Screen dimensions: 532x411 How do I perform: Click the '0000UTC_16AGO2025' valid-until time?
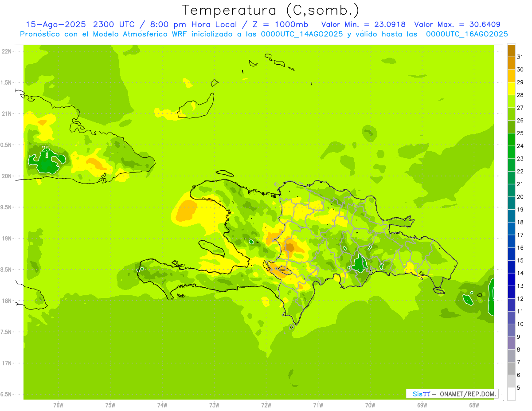pos(467,34)
